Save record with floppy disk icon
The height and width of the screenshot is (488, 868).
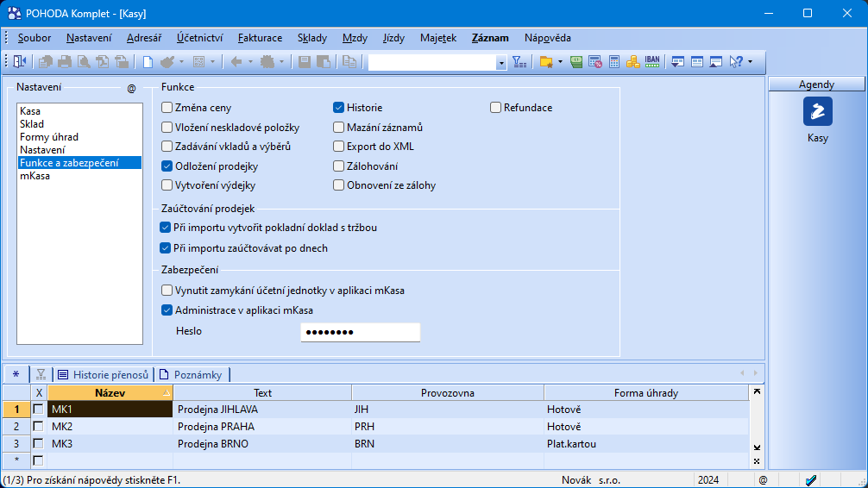click(305, 62)
